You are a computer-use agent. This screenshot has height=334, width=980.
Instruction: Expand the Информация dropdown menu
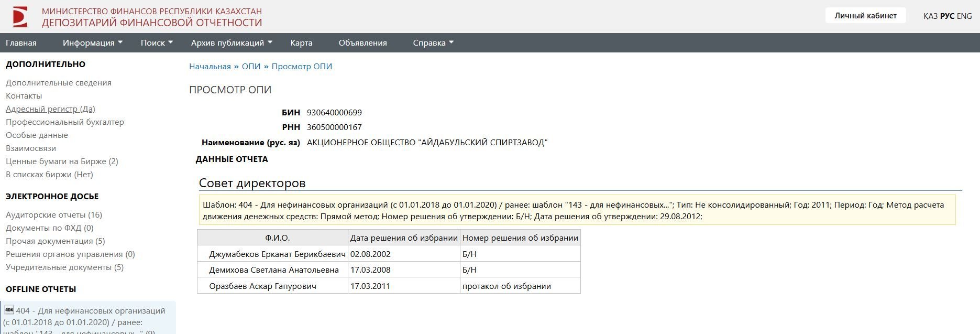click(92, 43)
